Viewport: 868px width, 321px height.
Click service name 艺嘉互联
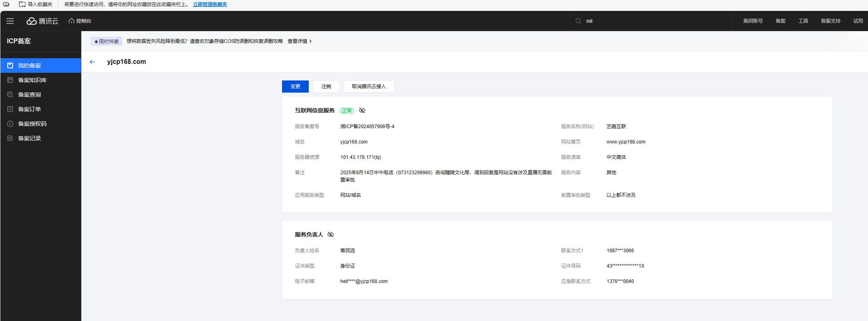click(616, 127)
